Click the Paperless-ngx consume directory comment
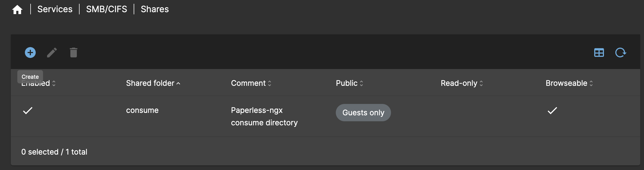Viewport: 644px width, 170px height. [x=264, y=116]
